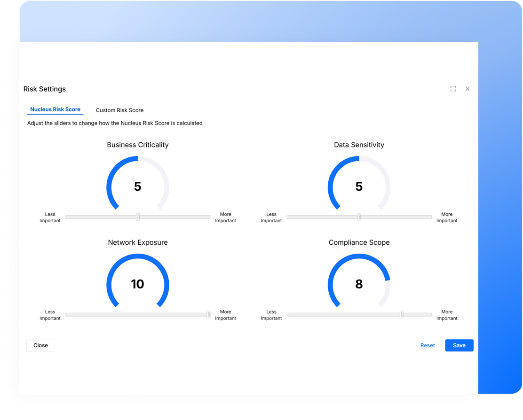Click the Data Sensitivity slider handle
This screenshot has width=523, height=420.
pos(359,217)
